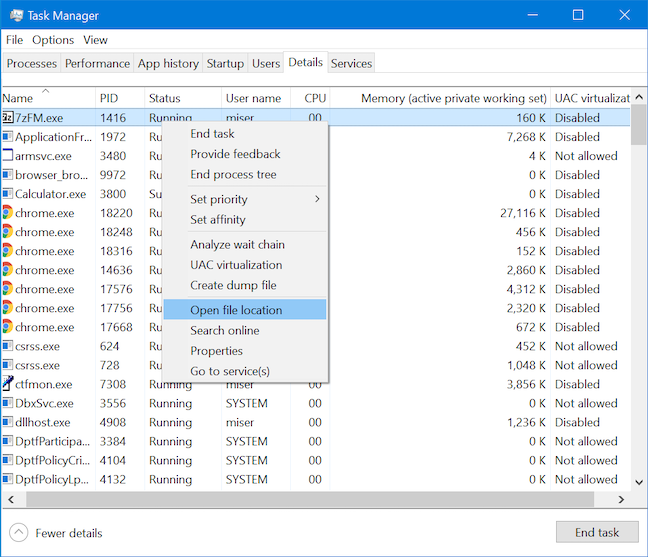
Task: Click the ctfmon.exe pen icon
Action: click(x=8, y=383)
